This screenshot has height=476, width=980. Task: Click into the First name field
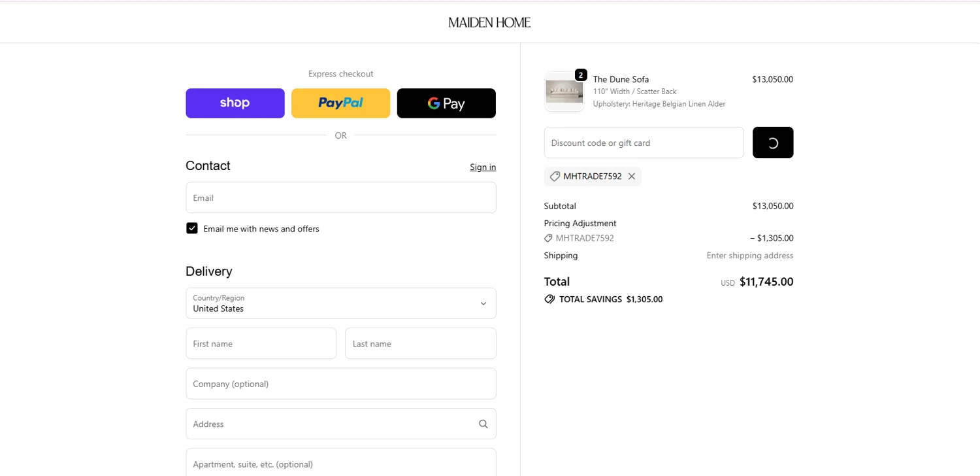(261, 343)
